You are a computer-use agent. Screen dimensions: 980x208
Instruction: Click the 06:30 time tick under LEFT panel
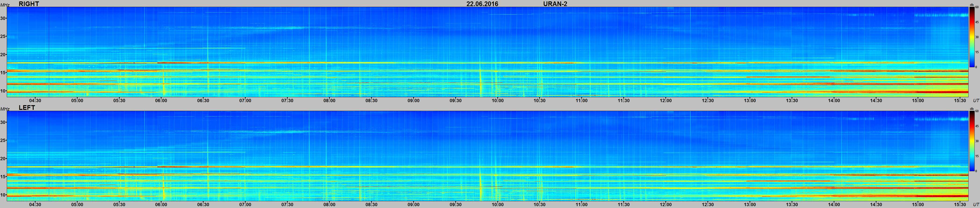(x=203, y=204)
